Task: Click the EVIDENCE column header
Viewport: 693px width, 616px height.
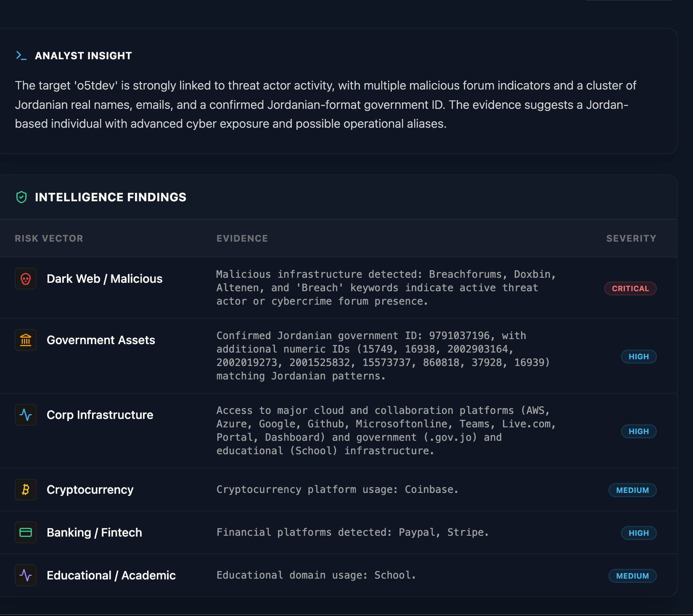Action: [242, 238]
